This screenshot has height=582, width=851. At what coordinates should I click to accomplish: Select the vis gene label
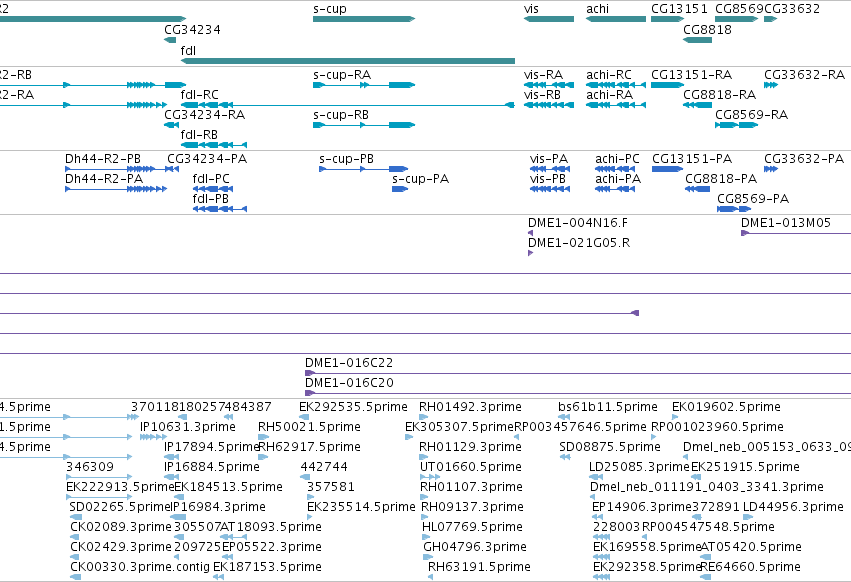(x=531, y=9)
